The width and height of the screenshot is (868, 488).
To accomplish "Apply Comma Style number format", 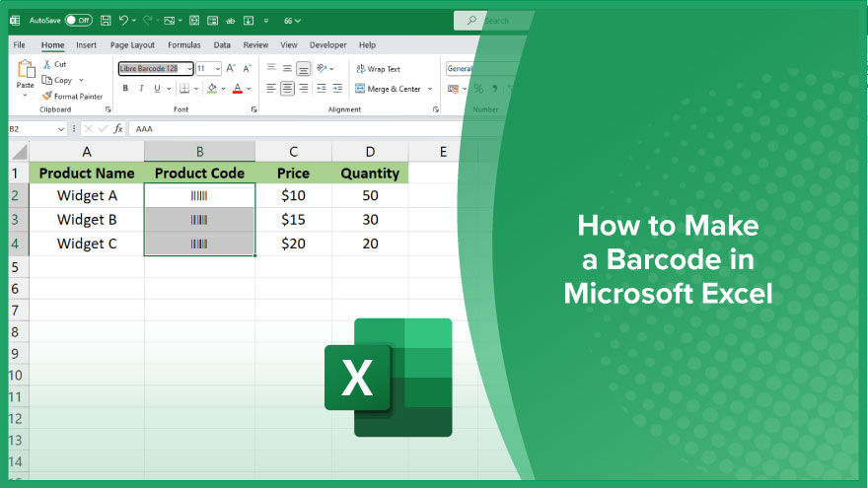I will pos(495,89).
